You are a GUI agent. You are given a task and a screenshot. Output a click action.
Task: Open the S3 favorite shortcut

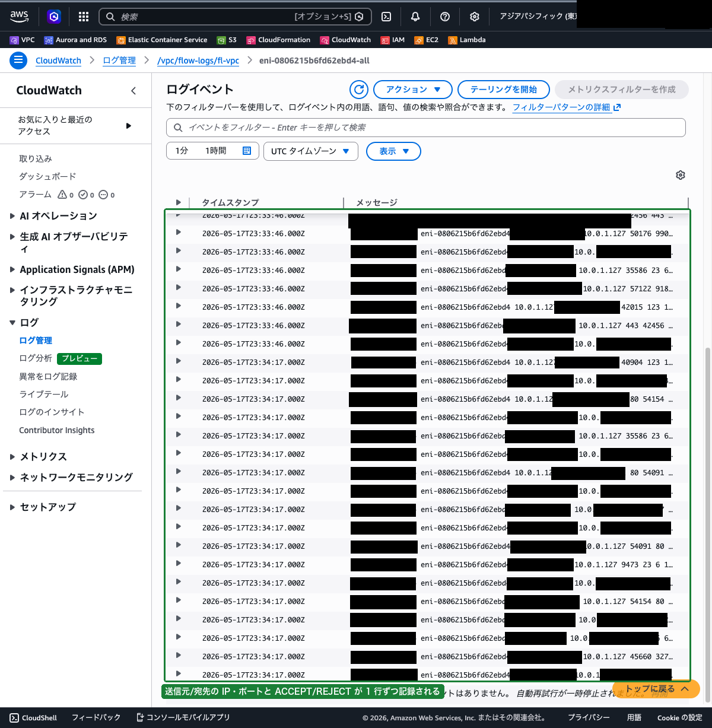227,40
